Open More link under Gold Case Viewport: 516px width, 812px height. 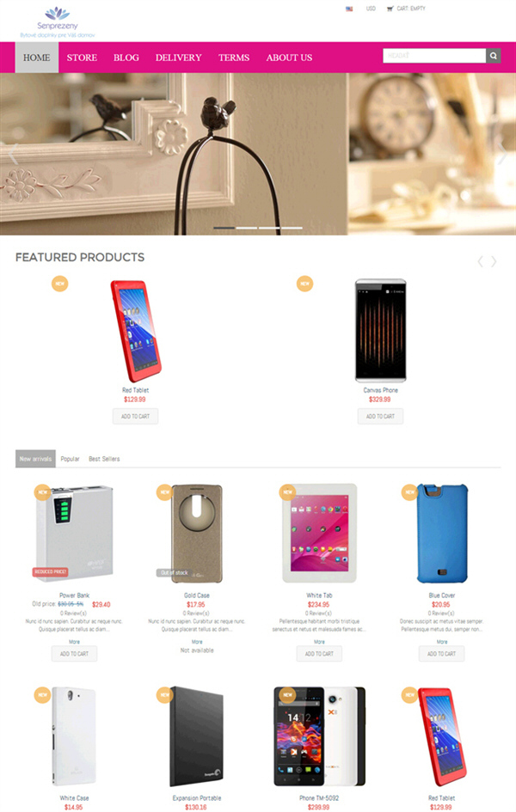coord(197,642)
